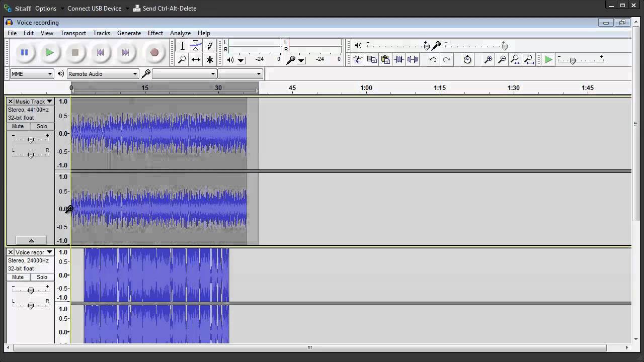Click the Zoom In magnifier icon
The width and height of the screenshot is (644, 362).
point(488,59)
